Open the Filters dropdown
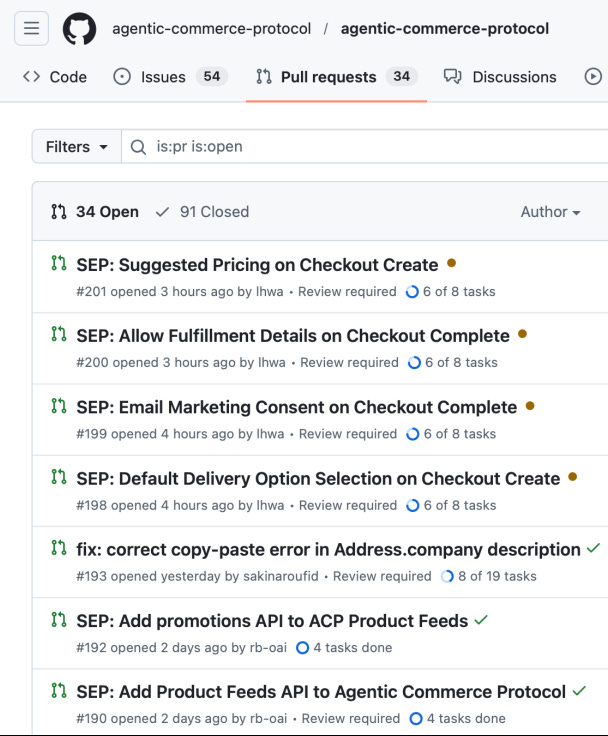608x736 pixels. pyautogui.click(x=77, y=147)
